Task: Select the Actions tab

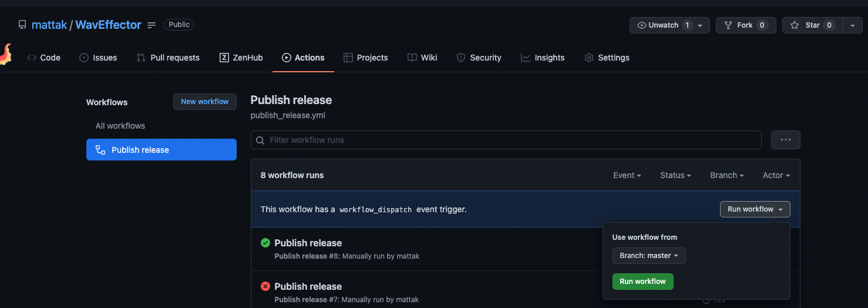Action: pyautogui.click(x=303, y=58)
